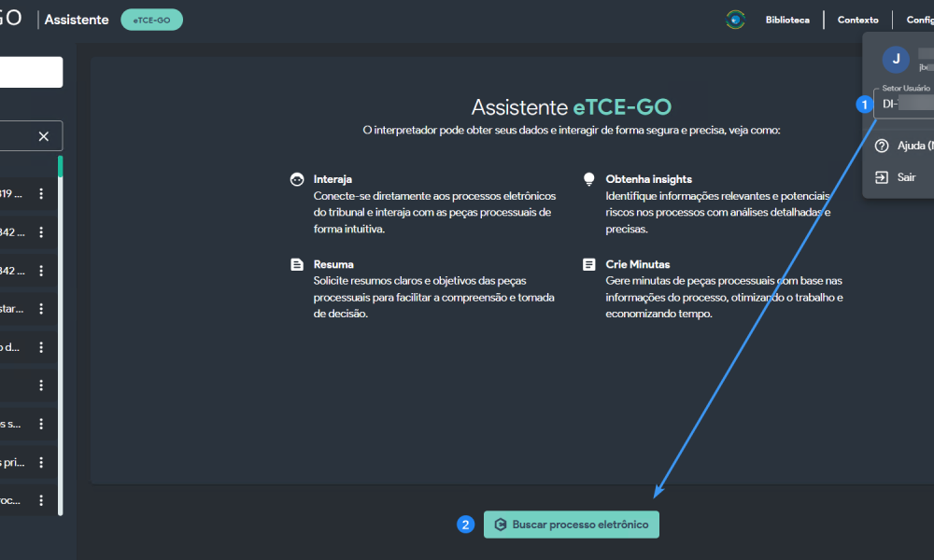Open the options menu for the fourth conversation
934x560 pixels.
coord(41,309)
